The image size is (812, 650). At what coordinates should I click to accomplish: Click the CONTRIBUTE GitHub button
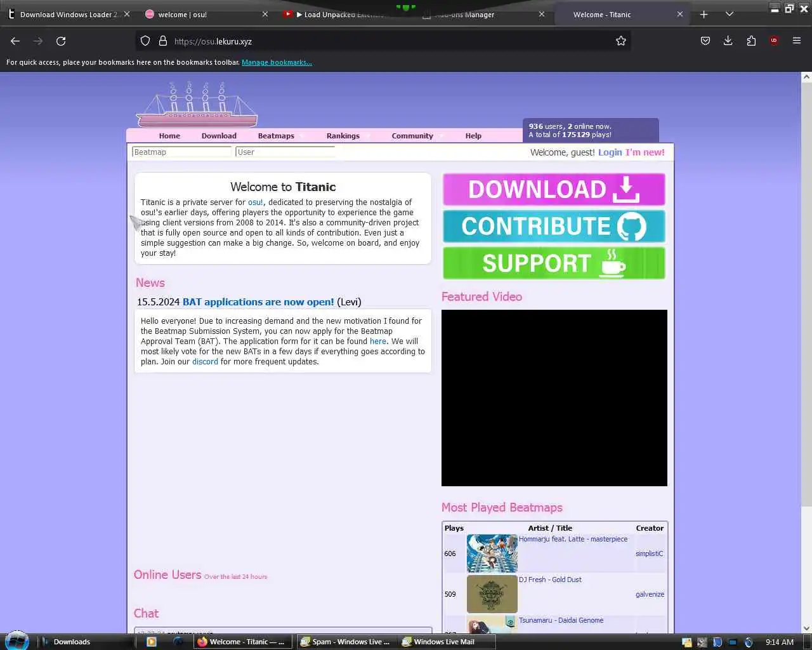[554, 226]
